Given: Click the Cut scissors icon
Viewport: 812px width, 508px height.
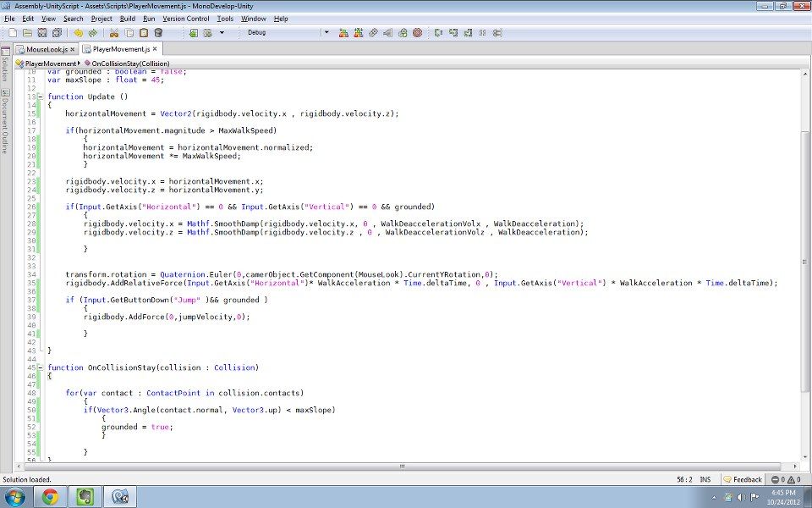Looking at the screenshot, I should click(114, 33).
